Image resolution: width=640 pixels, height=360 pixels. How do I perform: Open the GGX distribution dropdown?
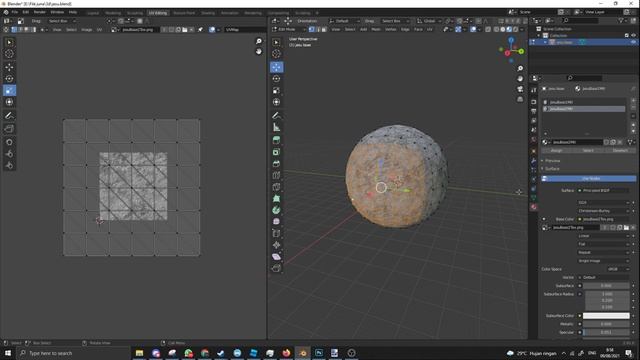[x=603, y=202]
